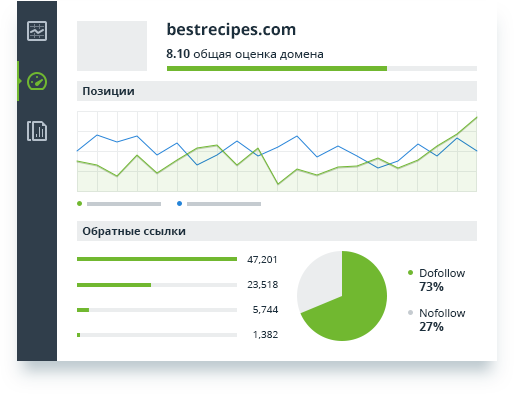The width and height of the screenshot is (514, 394).
Task: Select the Позиции section header
Action: coord(277,91)
